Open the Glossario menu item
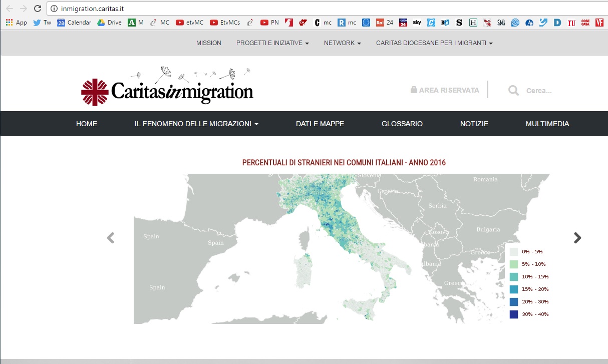 point(402,124)
